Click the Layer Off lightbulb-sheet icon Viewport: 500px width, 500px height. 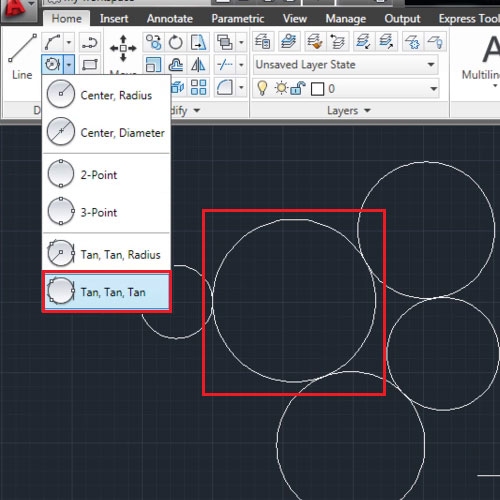435,42
